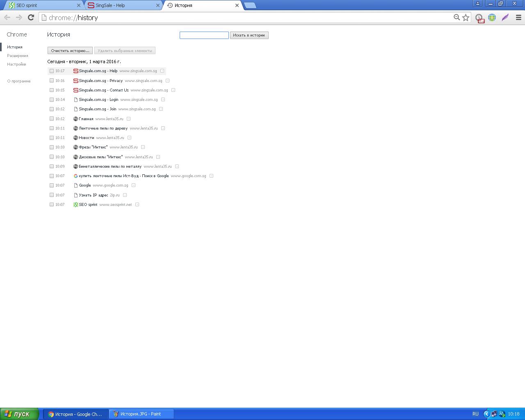
Task: Bookmark this page with the star icon
Action: tap(466, 18)
